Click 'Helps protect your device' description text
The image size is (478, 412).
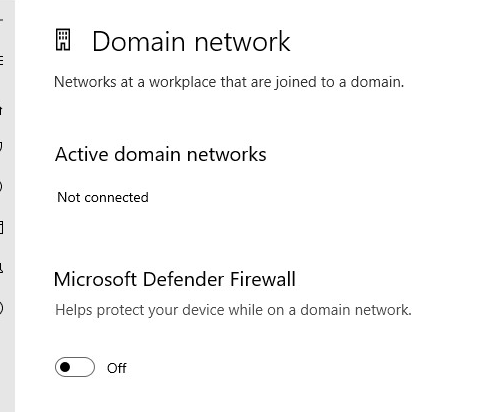233,310
